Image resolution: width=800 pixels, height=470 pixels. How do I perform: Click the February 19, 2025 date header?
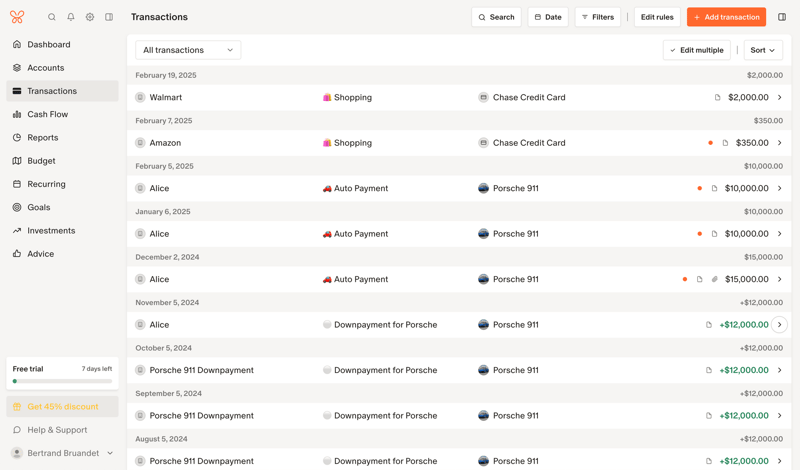(166, 75)
